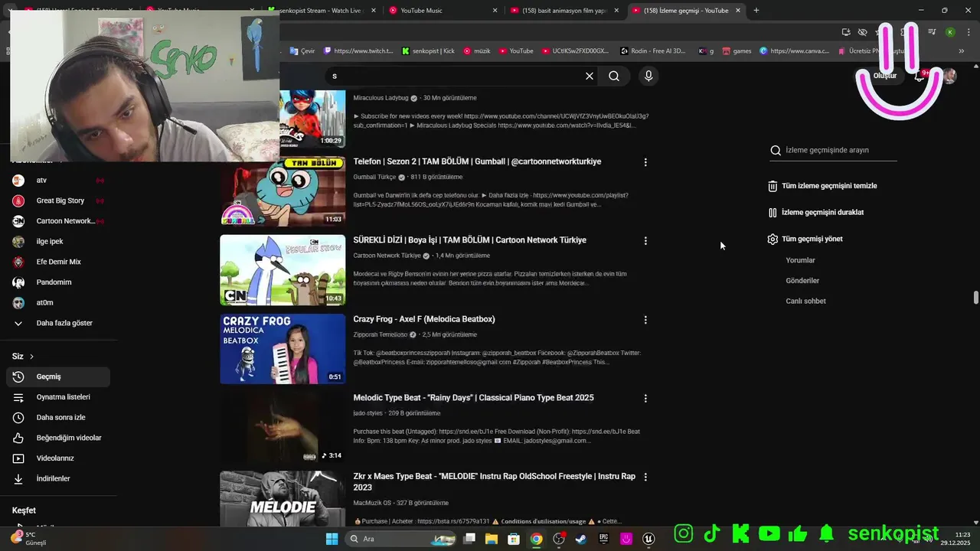
Task: Play the Regular Show Boya İşi thumbnail
Action: (x=283, y=270)
